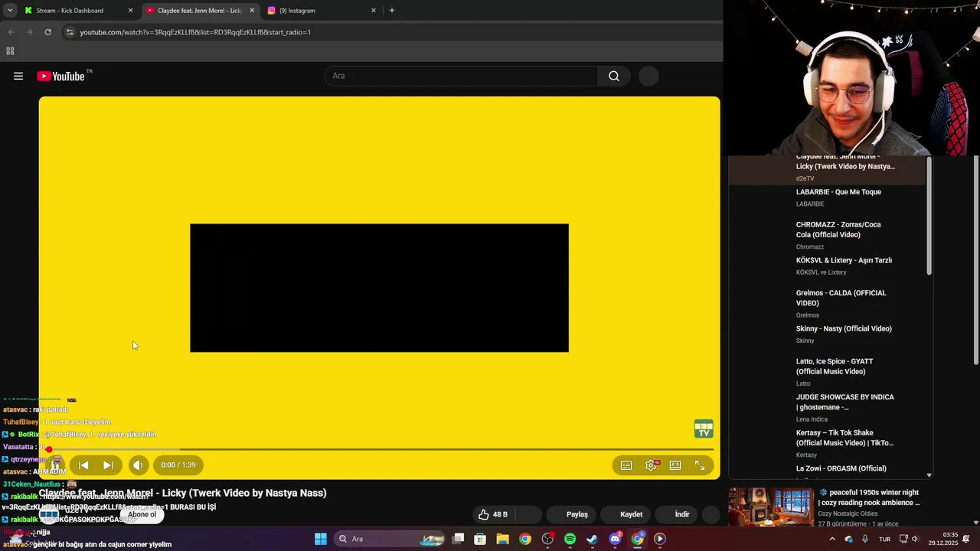This screenshot has height=551, width=980.
Task: Open a new browser tab
Action: (x=392, y=11)
